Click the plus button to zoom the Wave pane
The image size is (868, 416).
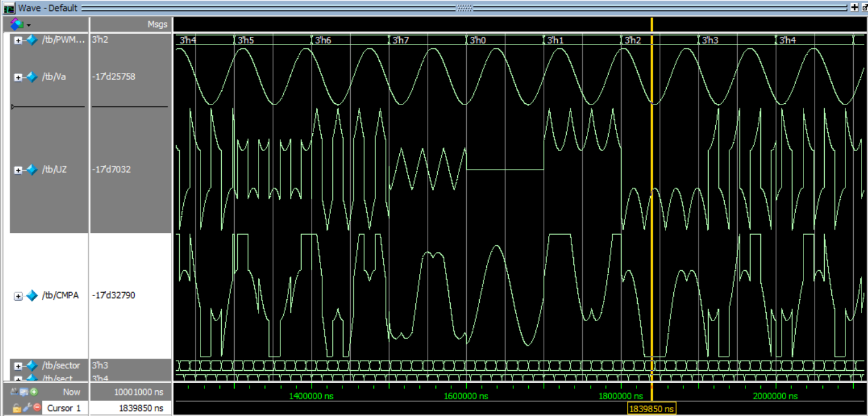coord(854,8)
